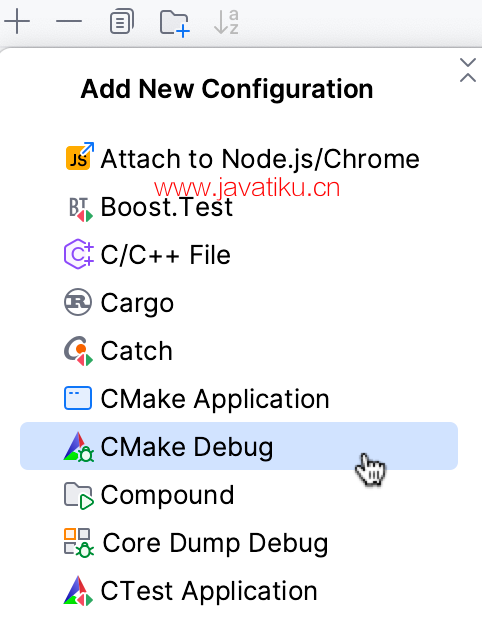Click the JS icon beside Attach to Node.js/Chrome
This screenshot has width=482, height=618.
click(79, 156)
